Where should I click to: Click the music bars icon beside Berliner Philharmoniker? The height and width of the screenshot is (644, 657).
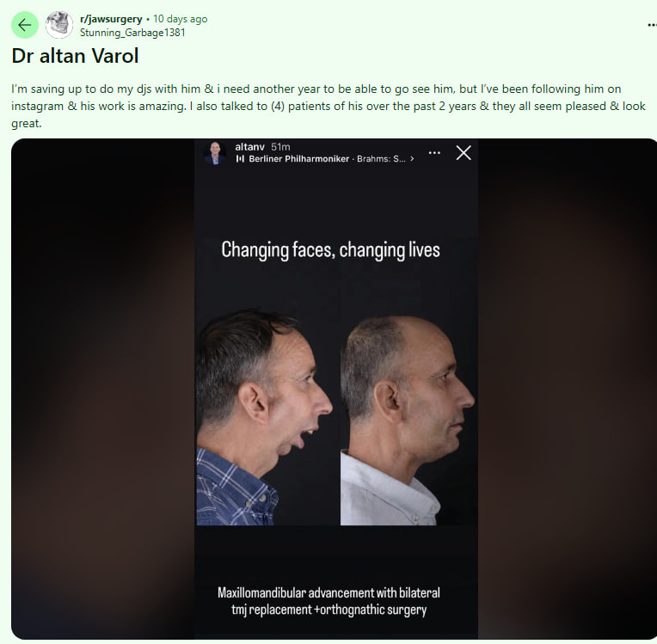[x=240, y=159]
